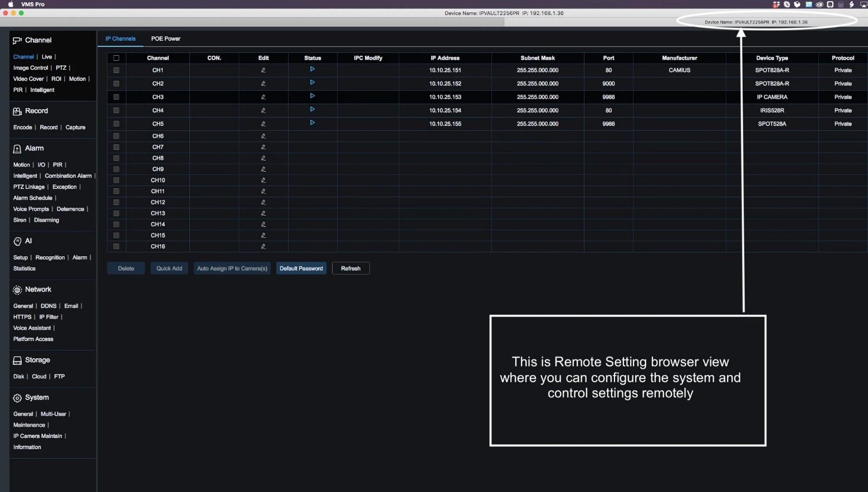The width and height of the screenshot is (868, 492).
Task: Click the edit pencil icon for CH1
Action: 264,70
